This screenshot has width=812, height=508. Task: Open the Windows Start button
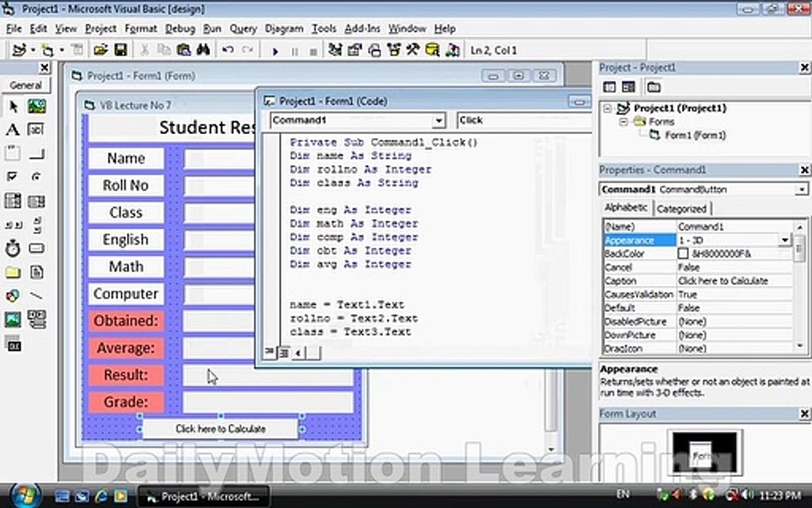coord(25,495)
